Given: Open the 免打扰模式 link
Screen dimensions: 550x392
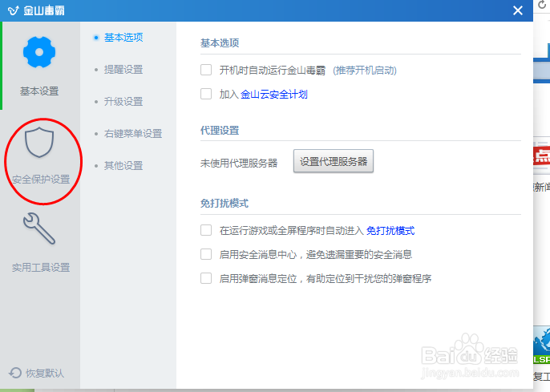Looking at the screenshot, I should click(x=390, y=231).
